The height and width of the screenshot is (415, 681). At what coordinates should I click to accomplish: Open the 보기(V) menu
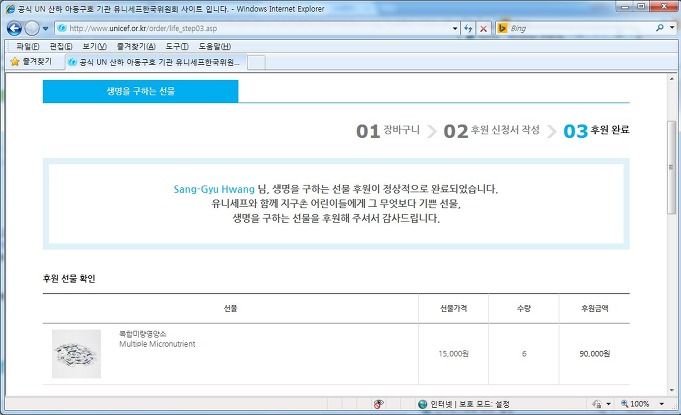pyautogui.click(x=94, y=46)
